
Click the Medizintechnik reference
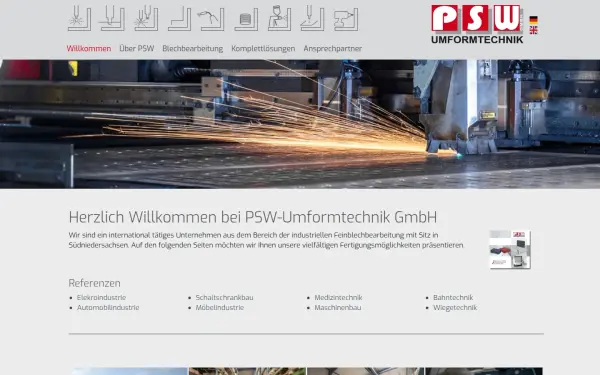point(338,297)
